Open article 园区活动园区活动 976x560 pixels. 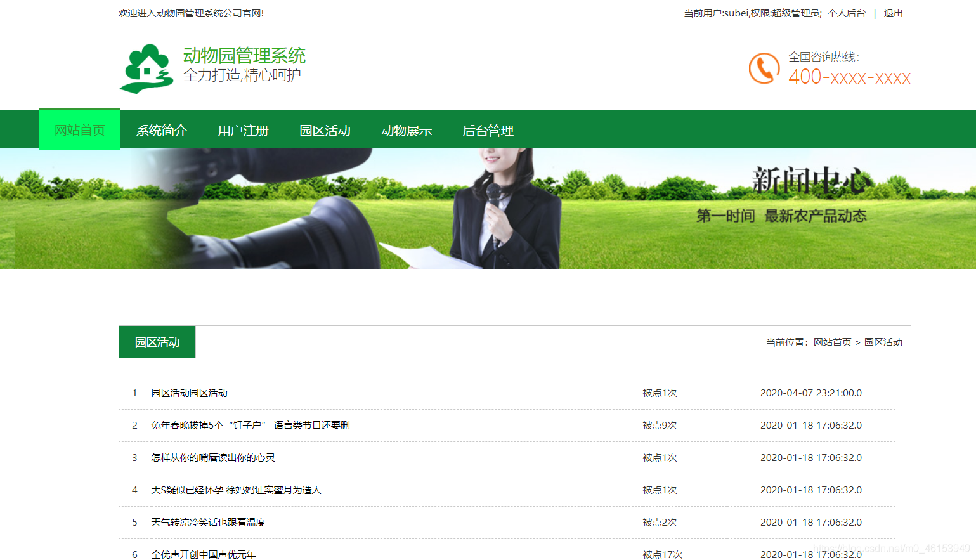pyautogui.click(x=190, y=393)
